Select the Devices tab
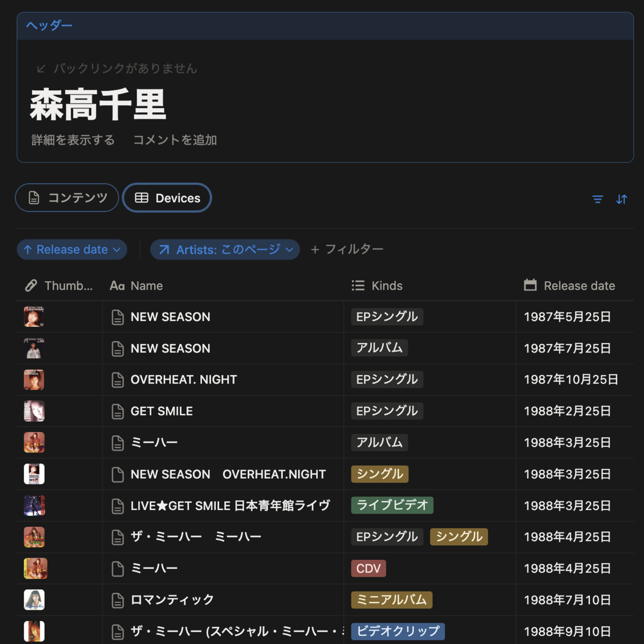The image size is (644, 644). (167, 197)
